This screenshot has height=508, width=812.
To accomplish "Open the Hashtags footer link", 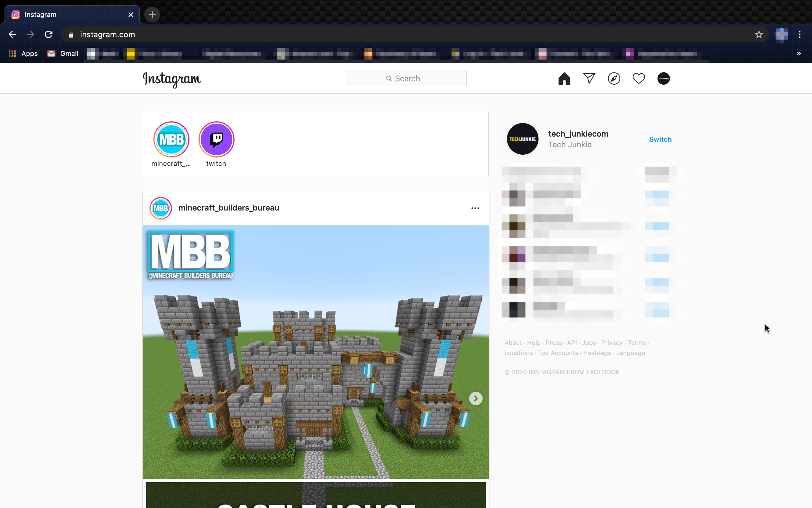I will (597, 353).
